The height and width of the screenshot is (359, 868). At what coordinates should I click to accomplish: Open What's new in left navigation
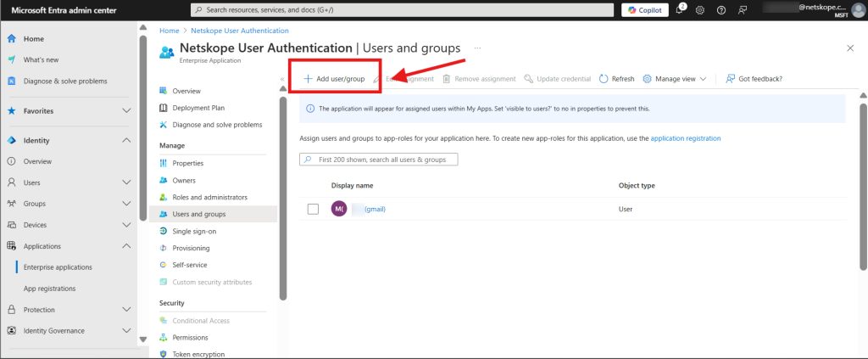click(41, 59)
